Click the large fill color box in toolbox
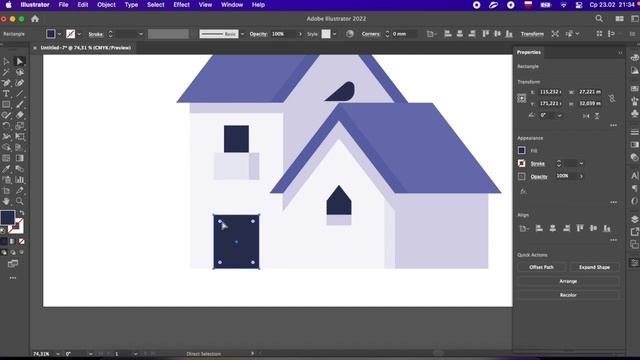This screenshot has height=360, width=640. tap(7, 218)
